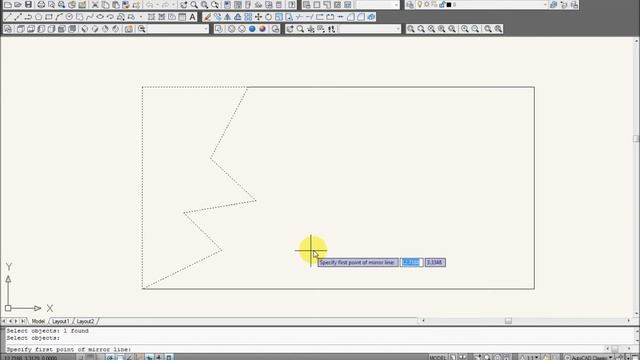Select the Explode modify tool
Image resolution: width=640 pixels, height=360 pixels.
371,17
